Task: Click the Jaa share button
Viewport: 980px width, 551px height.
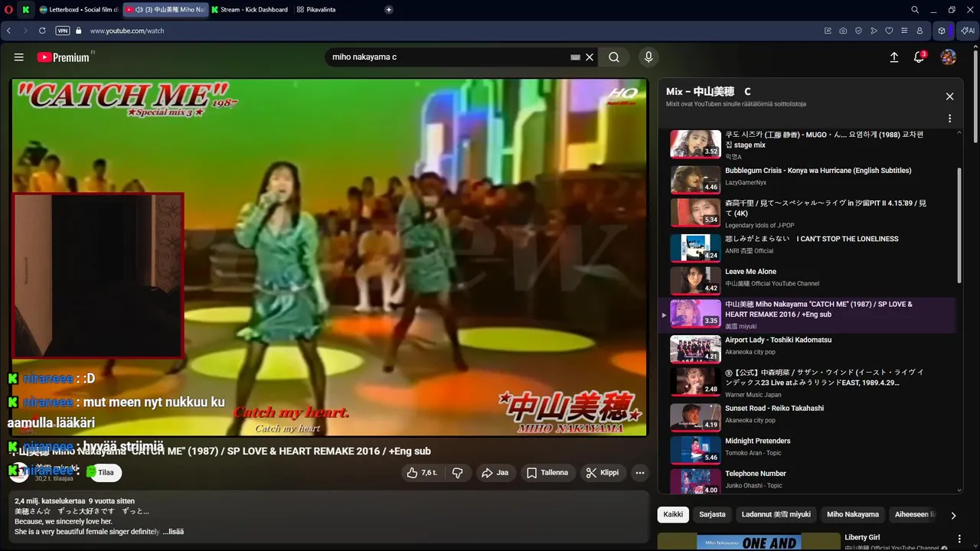Action: (495, 473)
